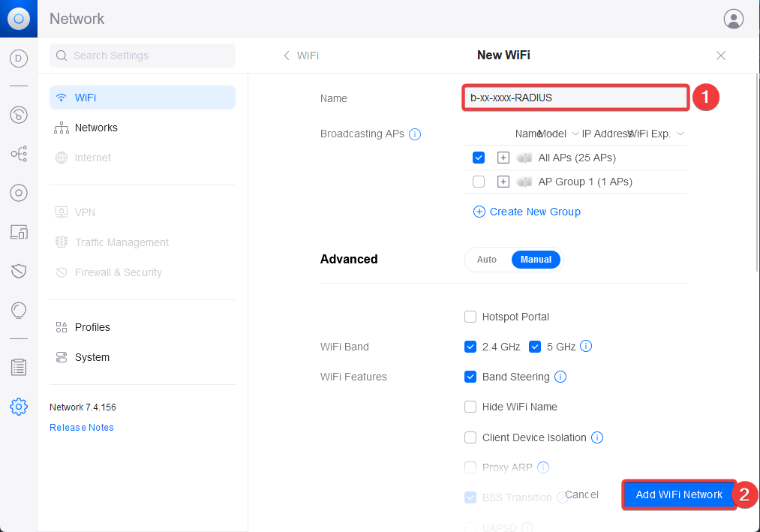
Task: Uncheck the All APs (25 APs) checkbox
Action: 479,158
